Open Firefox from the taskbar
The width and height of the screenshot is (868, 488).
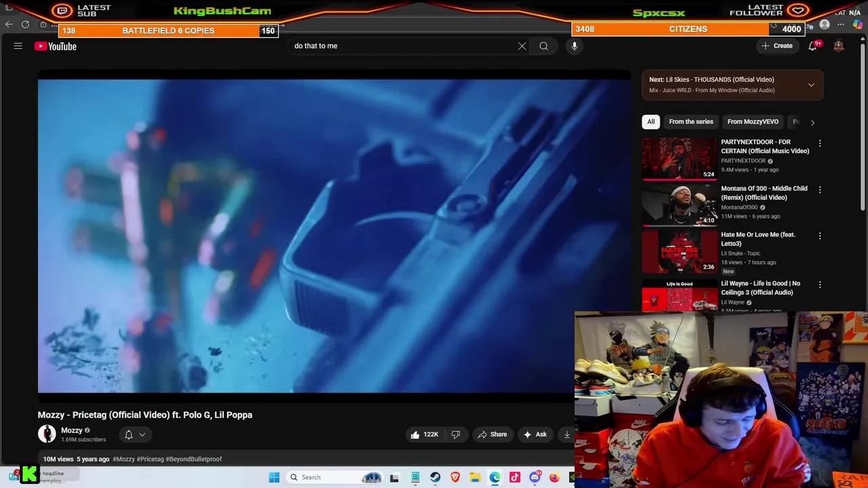tap(555, 477)
